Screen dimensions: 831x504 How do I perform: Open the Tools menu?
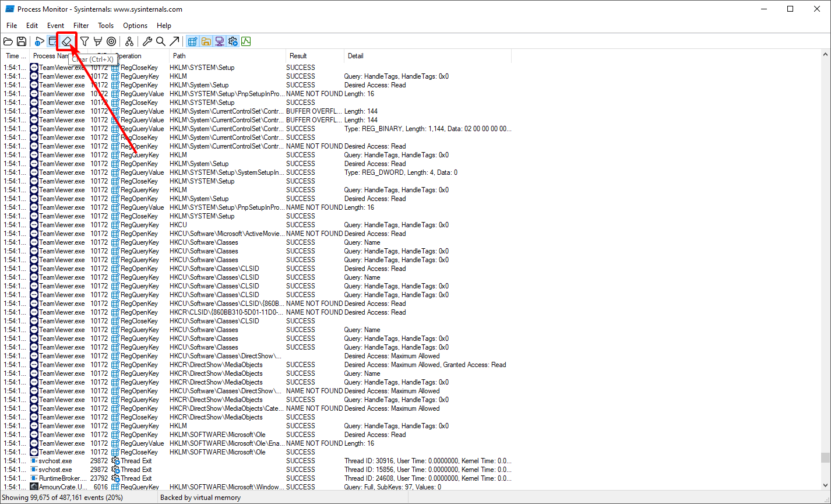pos(106,26)
